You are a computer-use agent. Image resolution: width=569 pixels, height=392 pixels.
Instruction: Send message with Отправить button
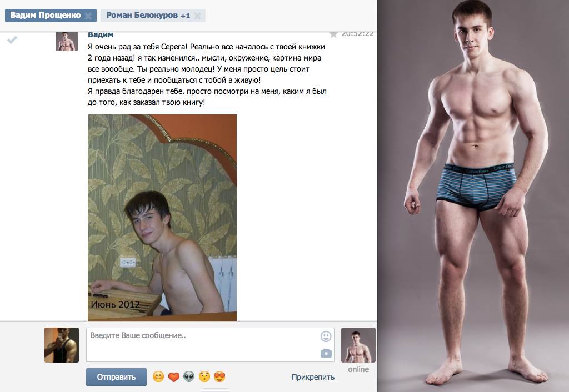point(116,377)
